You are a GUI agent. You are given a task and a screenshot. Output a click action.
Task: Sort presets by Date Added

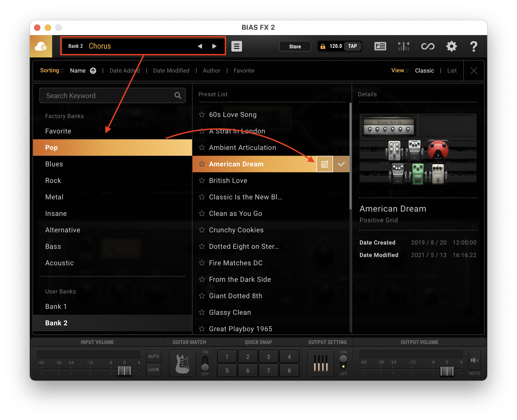pyautogui.click(x=125, y=71)
